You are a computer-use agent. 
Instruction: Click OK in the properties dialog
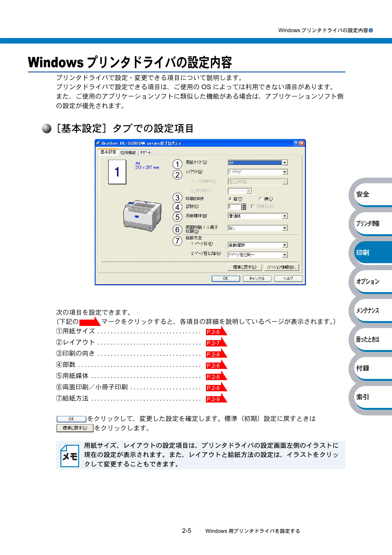tap(225, 278)
